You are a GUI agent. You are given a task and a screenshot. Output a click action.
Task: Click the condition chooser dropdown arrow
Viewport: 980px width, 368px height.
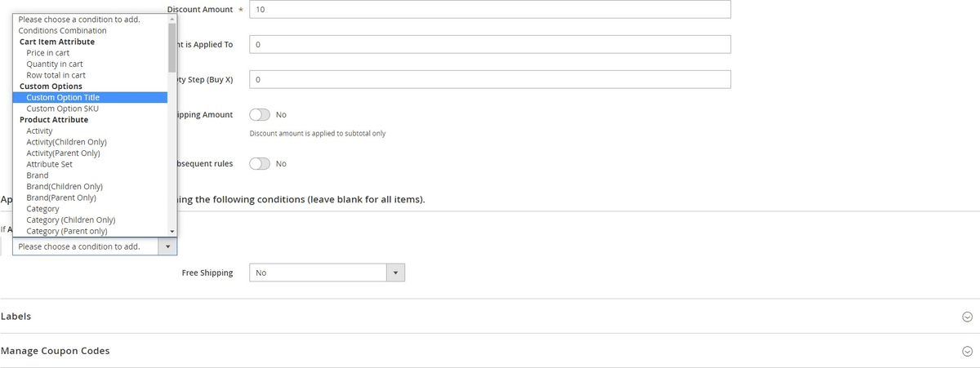pyautogui.click(x=167, y=246)
